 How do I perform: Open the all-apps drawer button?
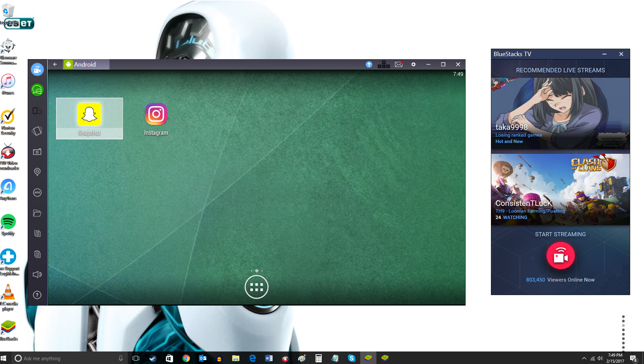click(256, 287)
